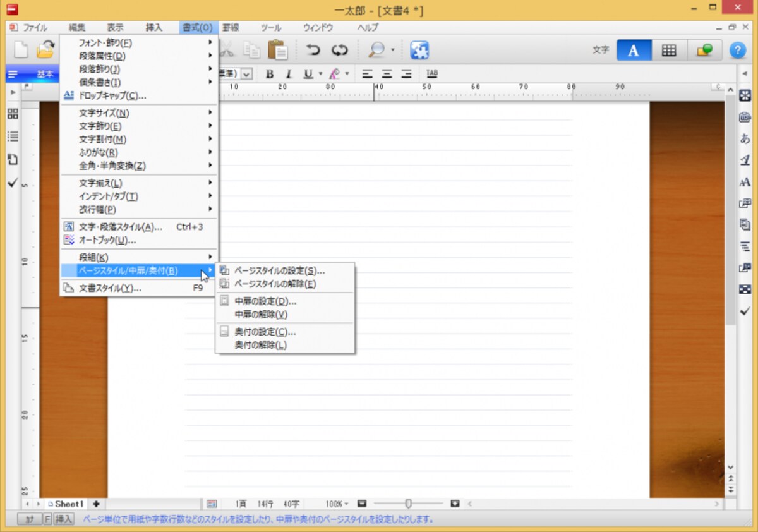Screen dimensions: 758x532
Task: Select the drawing shapes mode button
Action: pos(704,51)
